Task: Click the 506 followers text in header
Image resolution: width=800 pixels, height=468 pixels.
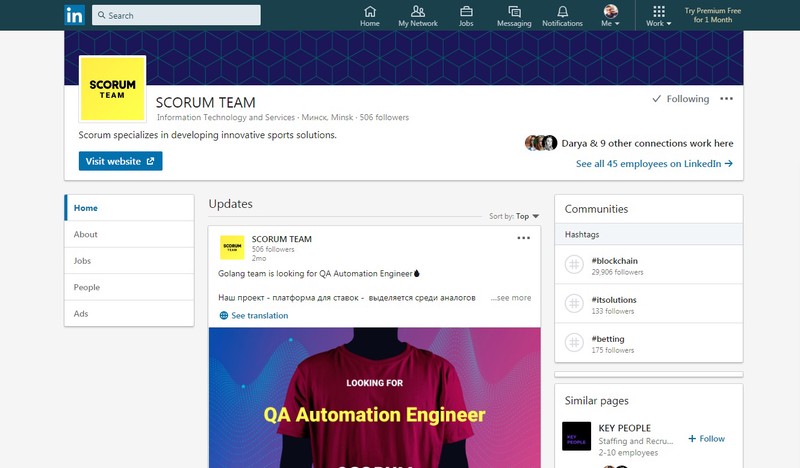Action: click(384, 117)
